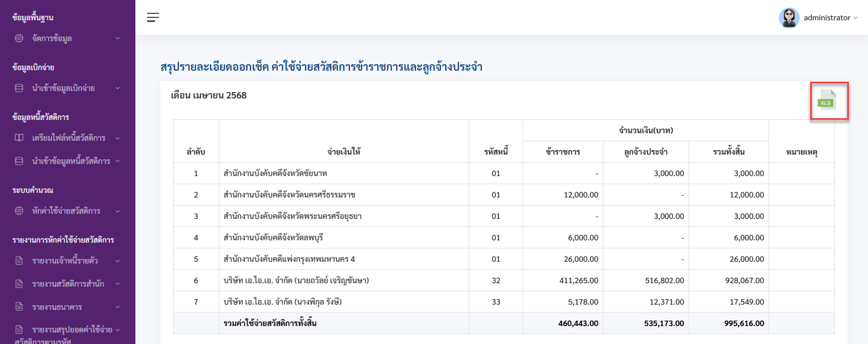The height and width of the screenshot is (344, 868).
Task: Open the administrator avatar picture
Action: click(789, 17)
